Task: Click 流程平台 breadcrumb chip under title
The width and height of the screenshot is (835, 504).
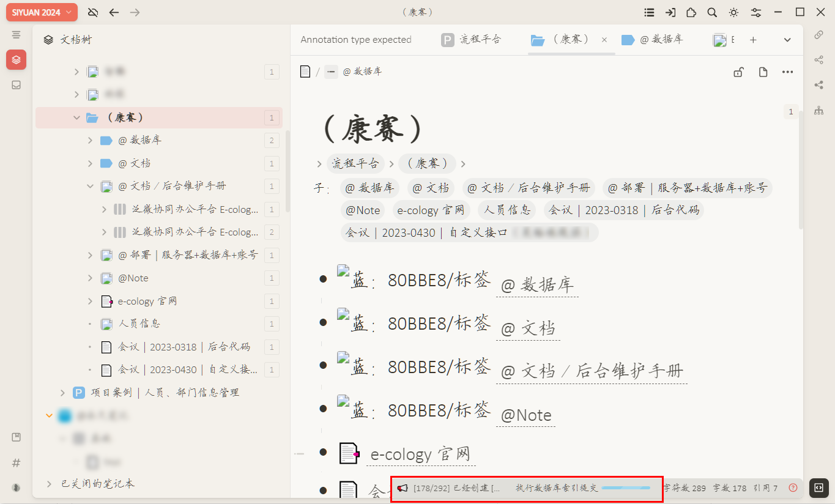Action: (355, 163)
